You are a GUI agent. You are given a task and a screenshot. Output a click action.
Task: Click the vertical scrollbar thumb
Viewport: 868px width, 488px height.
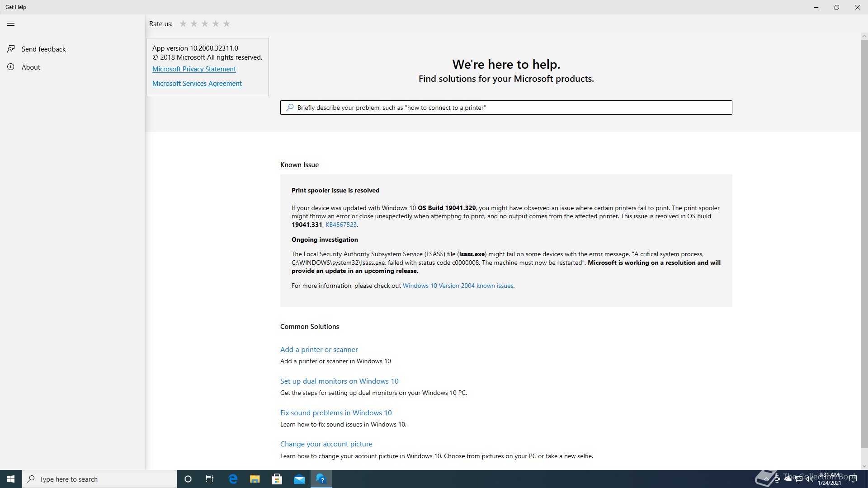(x=864, y=244)
